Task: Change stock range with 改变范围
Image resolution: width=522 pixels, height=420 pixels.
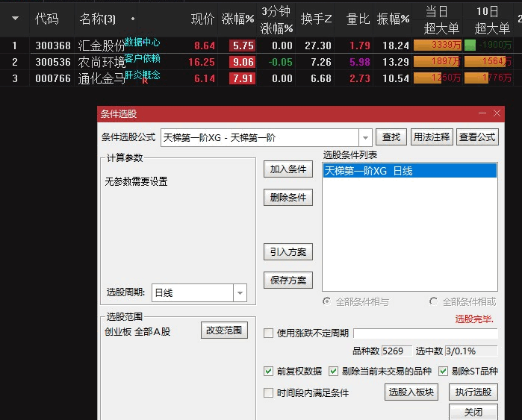Action: 224,330
